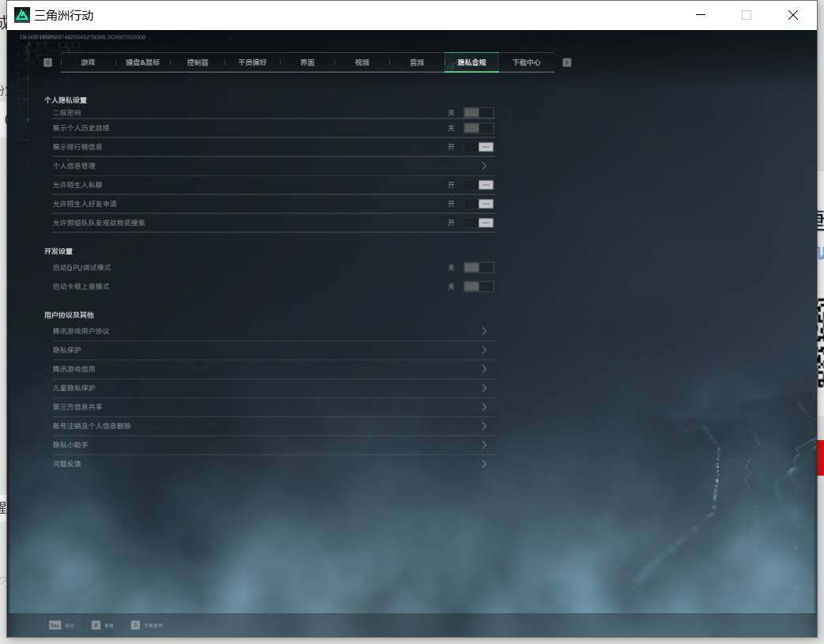This screenshot has height=644, width=824.
Task: Click the 个人信息管理 row label
Action: [74, 166]
